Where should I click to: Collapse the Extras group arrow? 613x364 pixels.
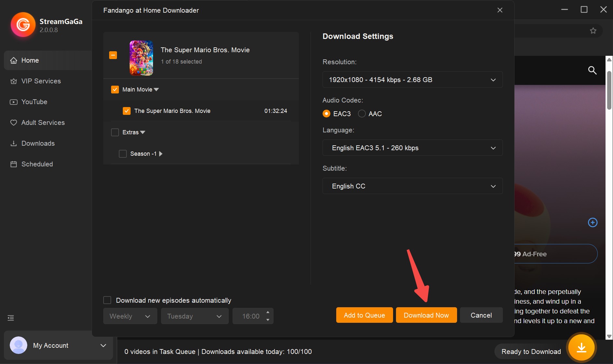tap(143, 132)
